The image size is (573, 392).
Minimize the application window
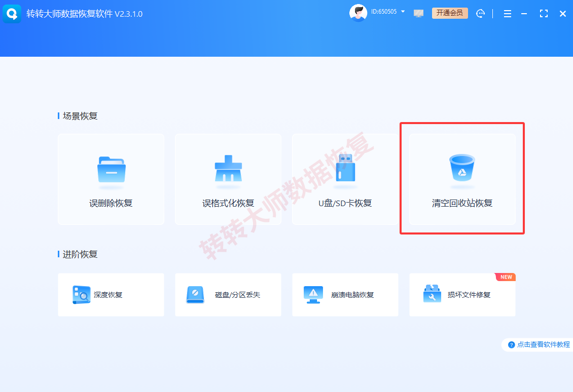pyautogui.click(x=524, y=14)
